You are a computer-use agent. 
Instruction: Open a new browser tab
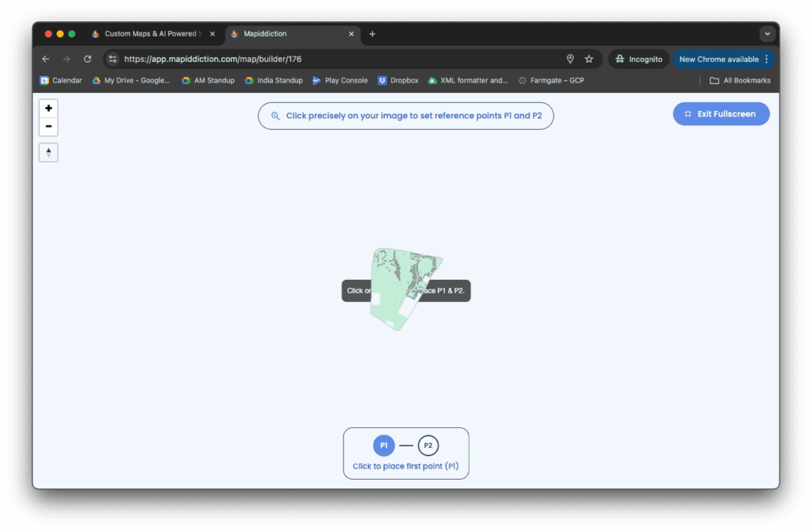(x=373, y=34)
